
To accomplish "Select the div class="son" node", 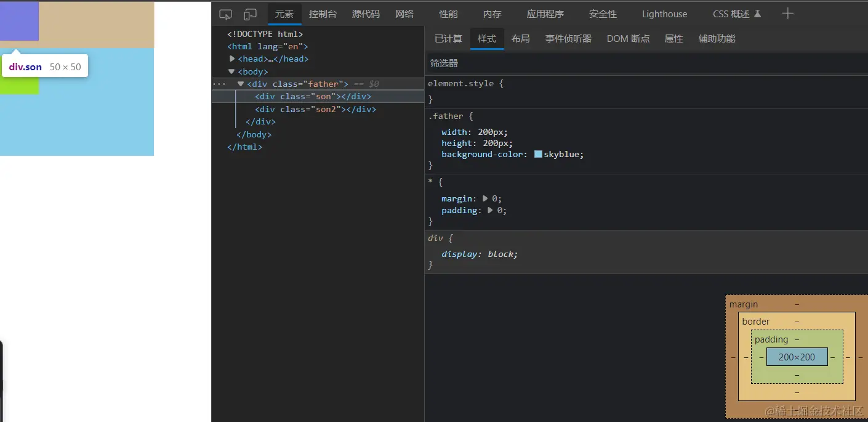I will click(x=313, y=97).
